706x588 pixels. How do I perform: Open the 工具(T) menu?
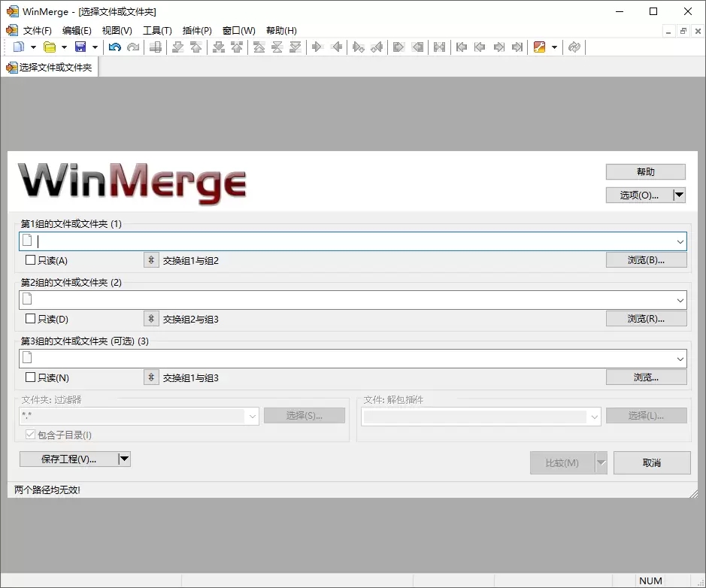(157, 31)
